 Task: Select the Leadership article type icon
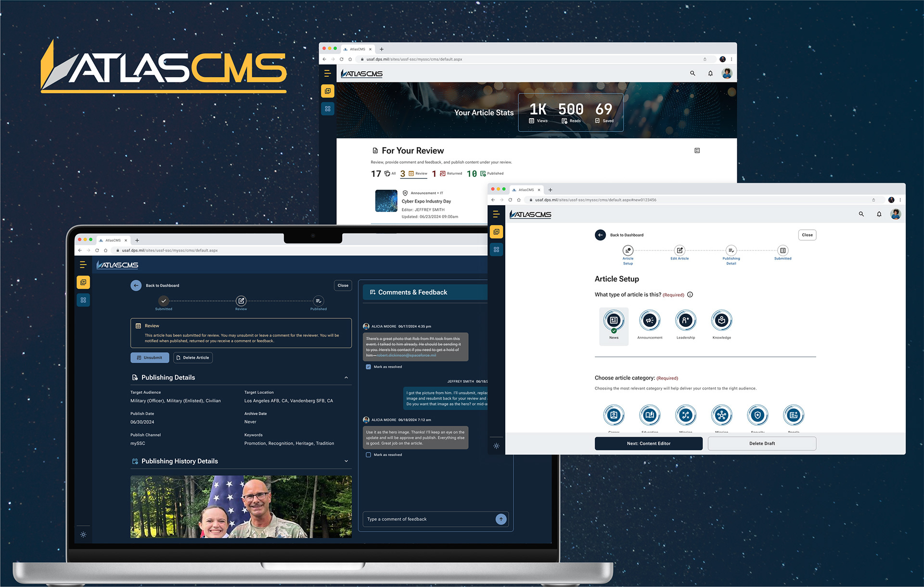(x=686, y=320)
